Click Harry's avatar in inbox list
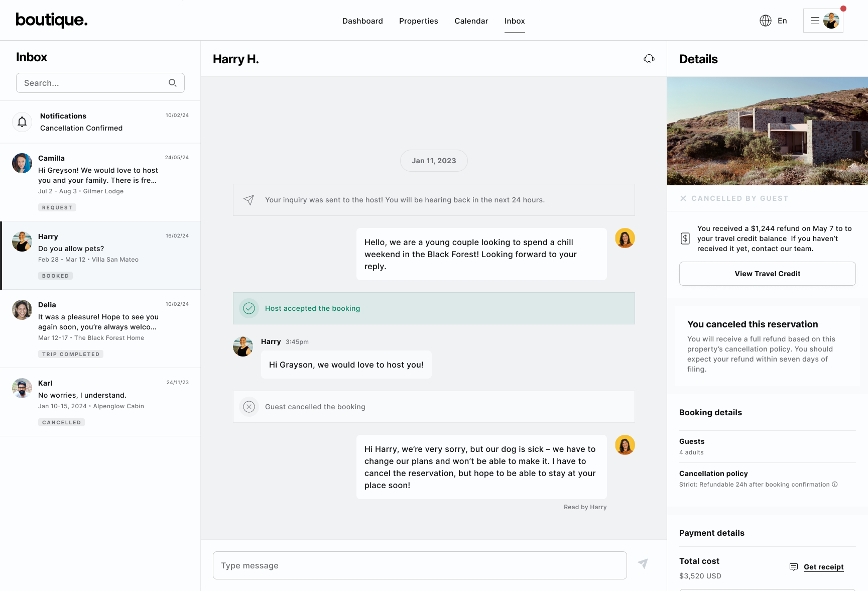Image resolution: width=868 pixels, height=591 pixels. coord(22,242)
